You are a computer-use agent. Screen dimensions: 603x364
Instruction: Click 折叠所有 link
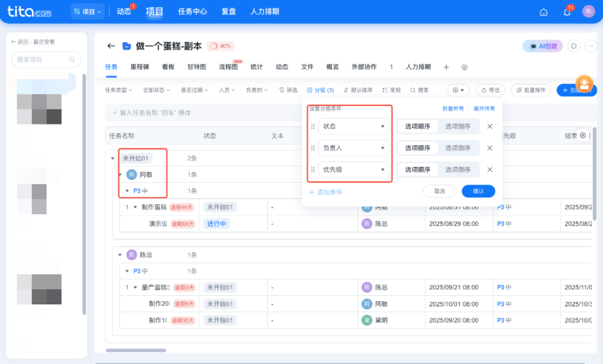click(453, 109)
